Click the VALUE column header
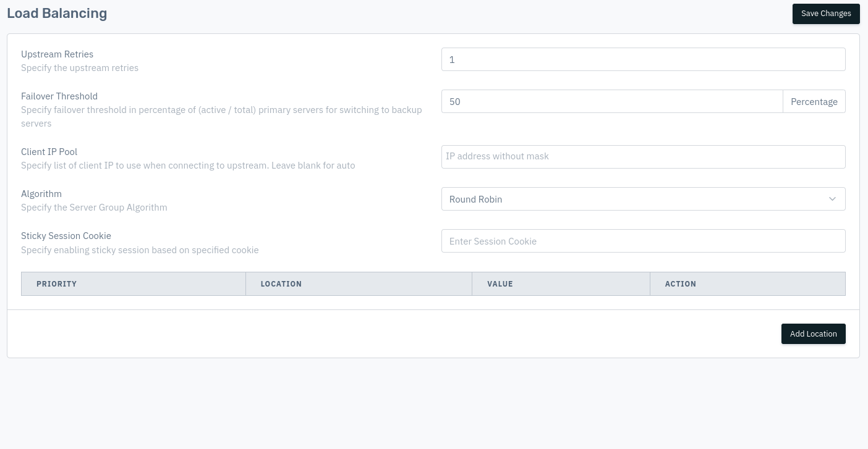Screen dimensions: 868x449 [x=500, y=283]
